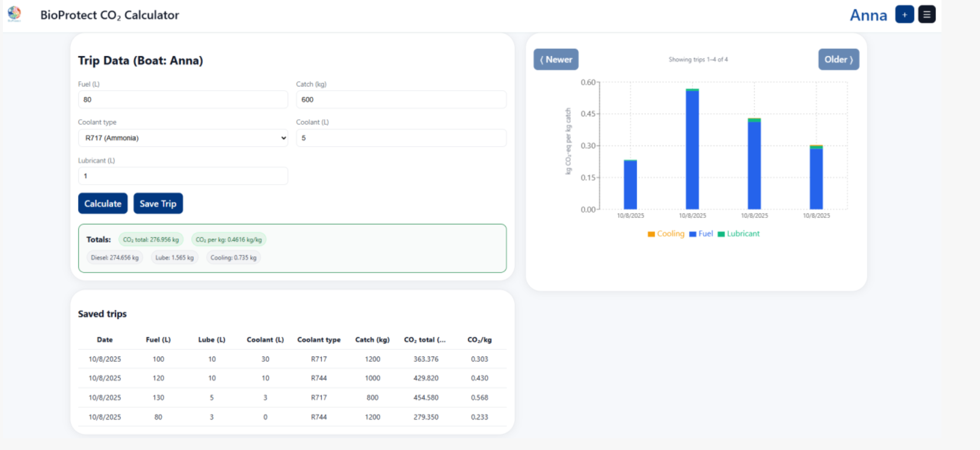This screenshot has width=980, height=450.
Task: Select the saved trip with 363.376 total
Action: click(x=292, y=359)
